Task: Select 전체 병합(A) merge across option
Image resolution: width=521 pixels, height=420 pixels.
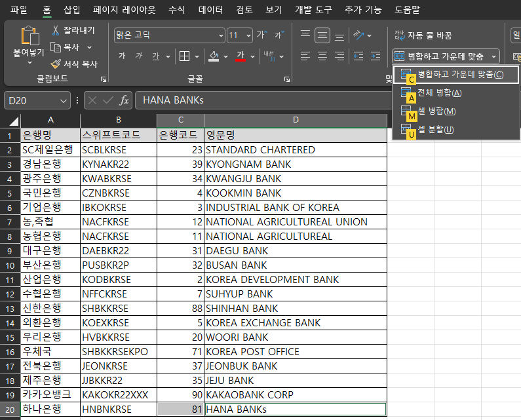Action: 455,92
